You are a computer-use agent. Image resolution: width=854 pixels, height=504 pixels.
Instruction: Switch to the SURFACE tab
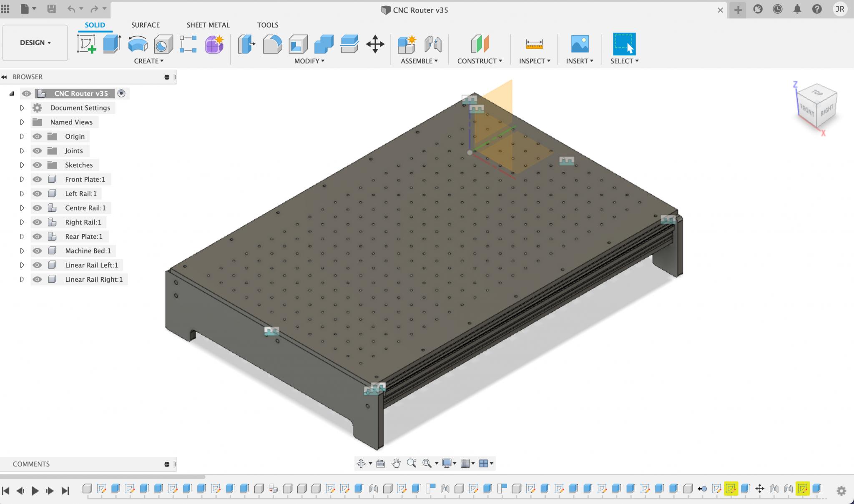pos(145,25)
